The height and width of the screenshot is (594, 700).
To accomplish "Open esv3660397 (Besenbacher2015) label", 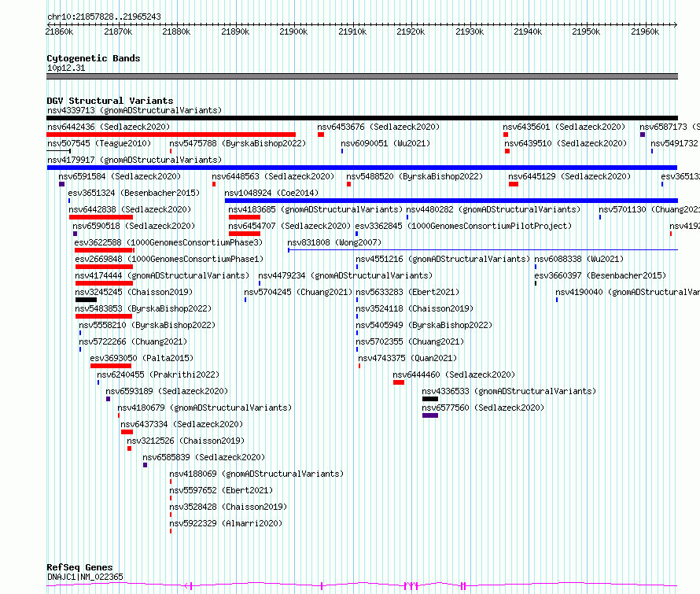I will 600,275.
